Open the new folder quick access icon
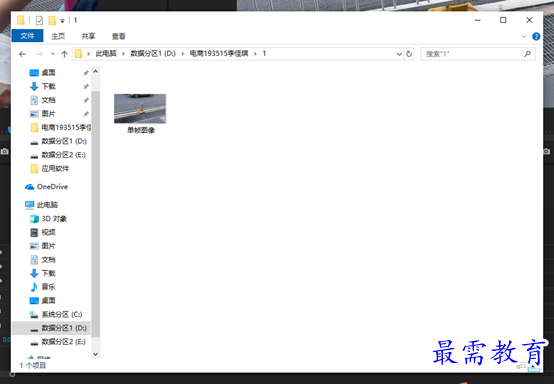The width and height of the screenshot is (554, 384). 52,20
